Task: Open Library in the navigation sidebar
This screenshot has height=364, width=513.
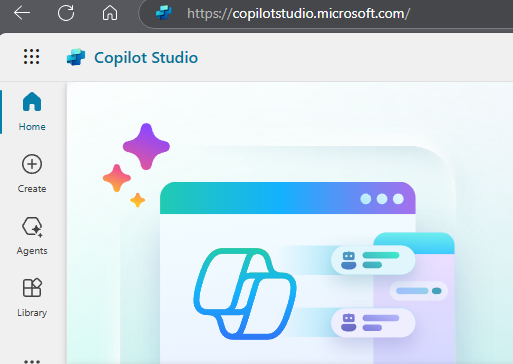Action: (x=32, y=298)
